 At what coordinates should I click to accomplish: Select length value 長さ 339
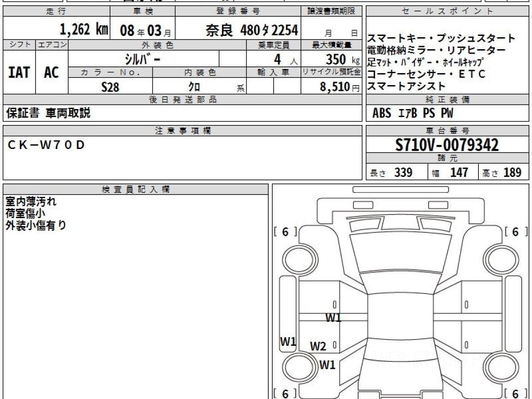(x=391, y=172)
